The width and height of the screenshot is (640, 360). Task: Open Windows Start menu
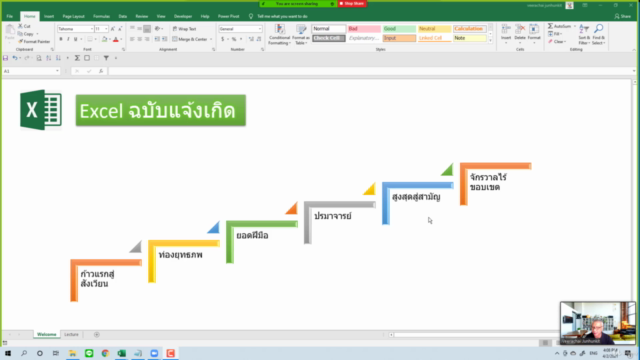click(x=8, y=353)
